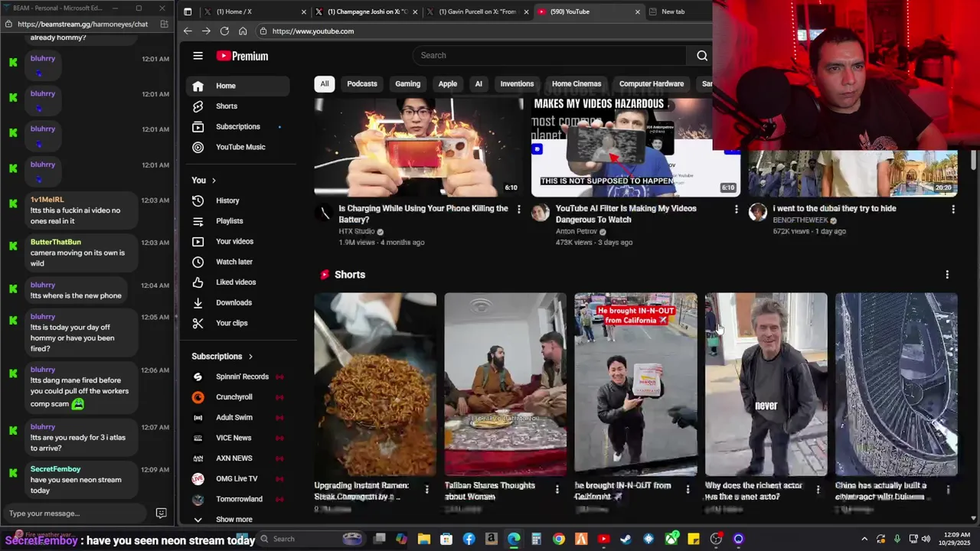This screenshot has height=551, width=980.
Task: Open Crunchyroll channel subscription
Action: (x=237, y=397)
